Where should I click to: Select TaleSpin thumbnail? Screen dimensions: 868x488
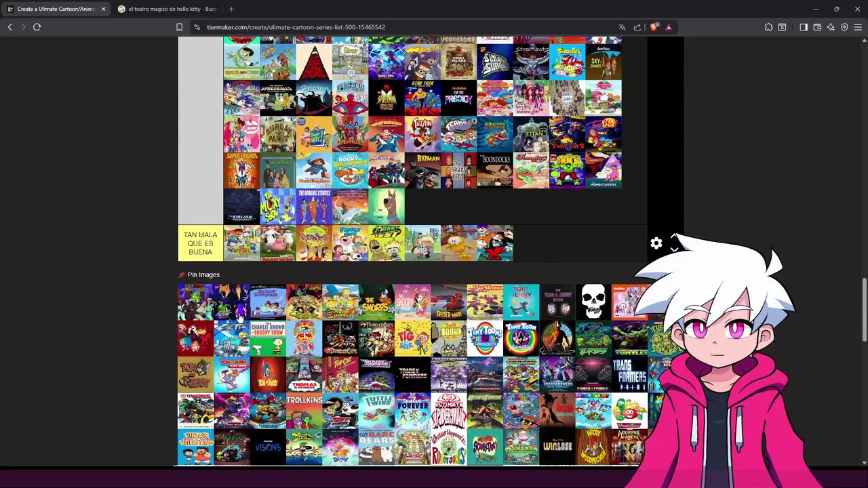pos(422,134)
